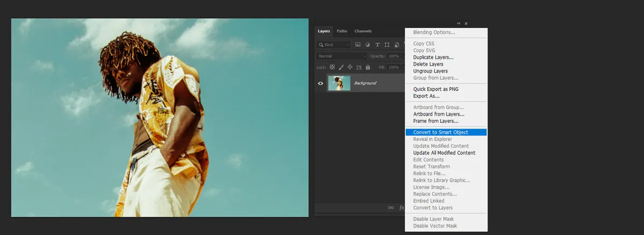The image size is (644, 235).
Task: Toggle lock image pixels brush icon
Action: click(x=341, y=67)
